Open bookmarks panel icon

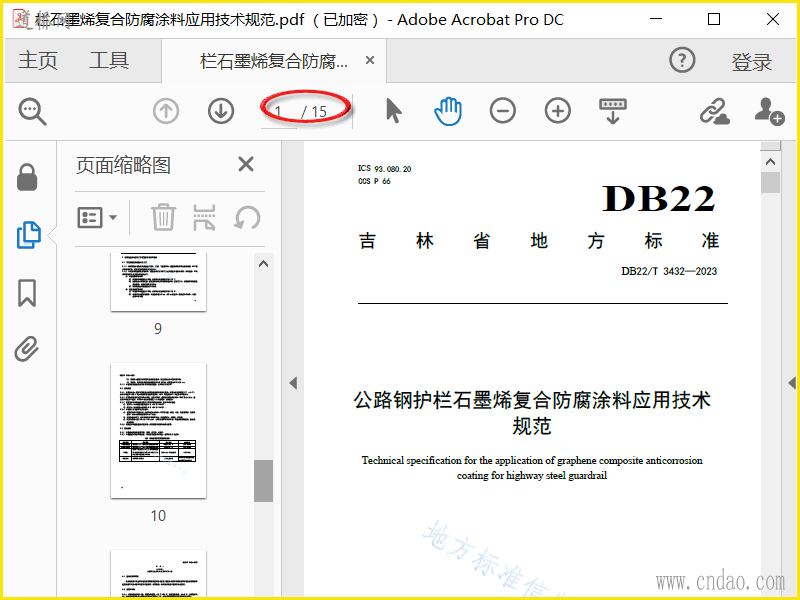coord(27,293)
